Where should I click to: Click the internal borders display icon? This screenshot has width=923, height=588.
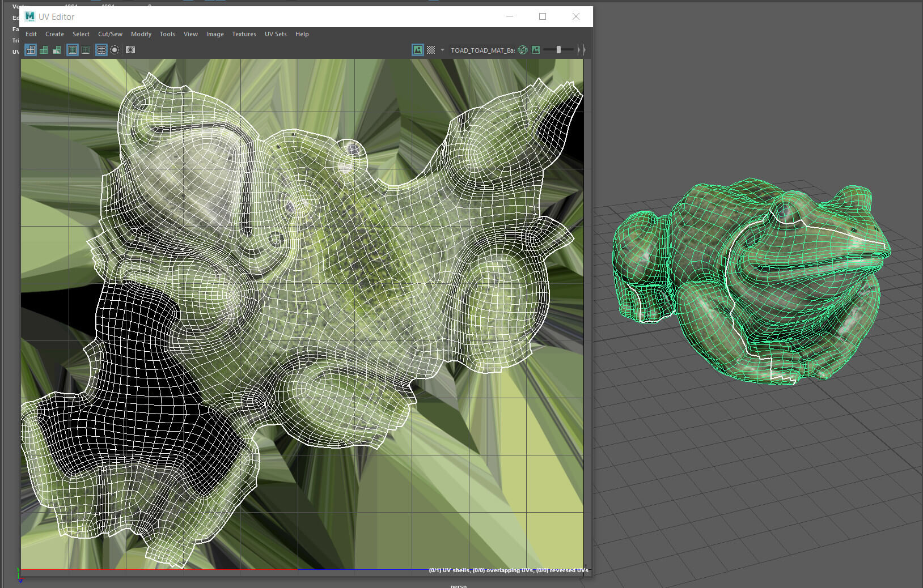pyautogui.click(x=86, y=50)
